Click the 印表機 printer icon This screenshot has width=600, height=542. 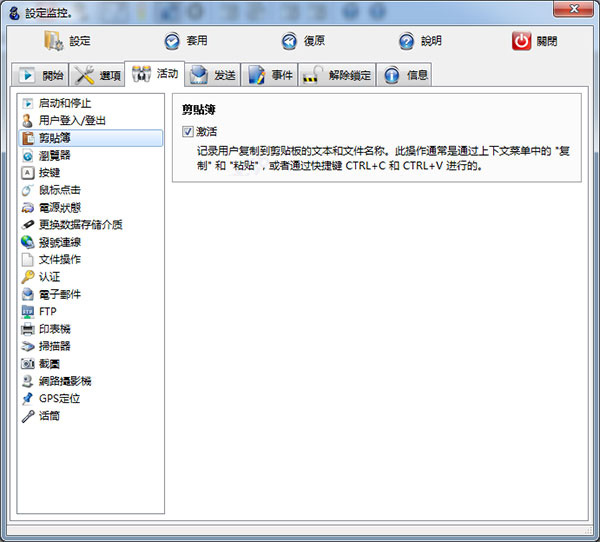28,329
